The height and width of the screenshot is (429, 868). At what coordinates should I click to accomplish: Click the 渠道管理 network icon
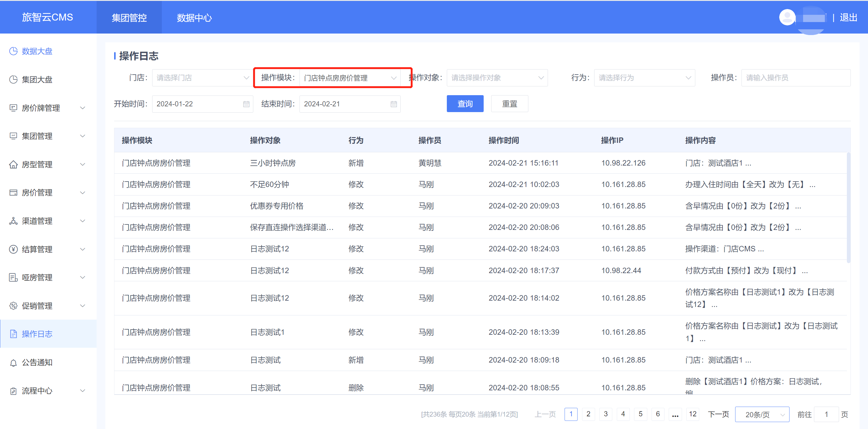(13, 221)
